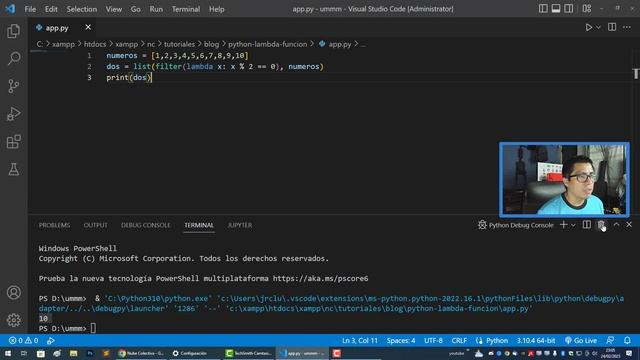Viewport: 640px width, 360px height.
Task: Open the File menu
Action: pyautogui.click(x=30, y=9)
